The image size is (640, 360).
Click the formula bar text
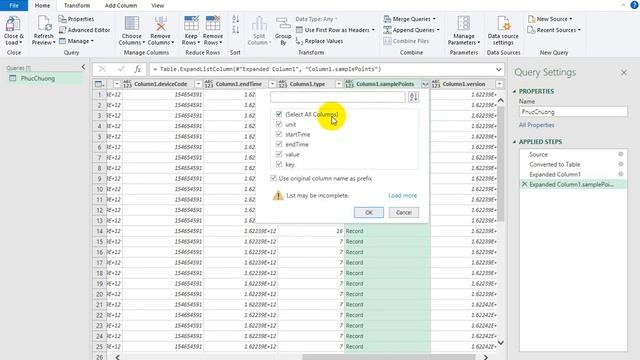point(267,69)
